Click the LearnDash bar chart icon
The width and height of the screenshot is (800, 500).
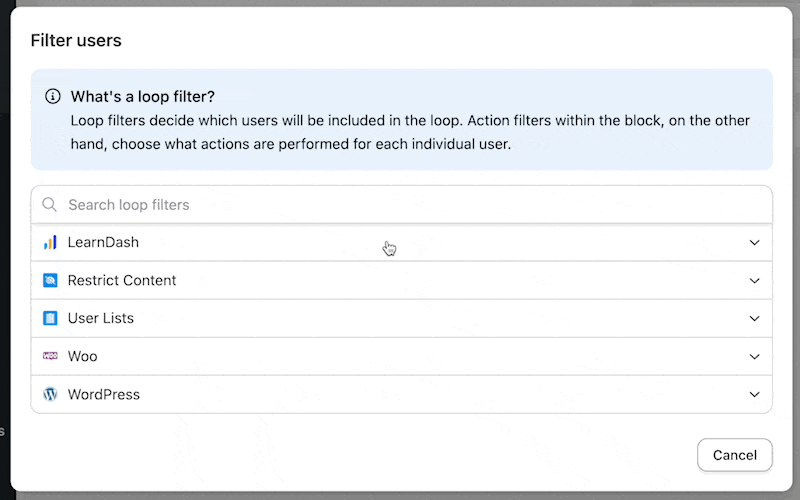click(50, 243)
